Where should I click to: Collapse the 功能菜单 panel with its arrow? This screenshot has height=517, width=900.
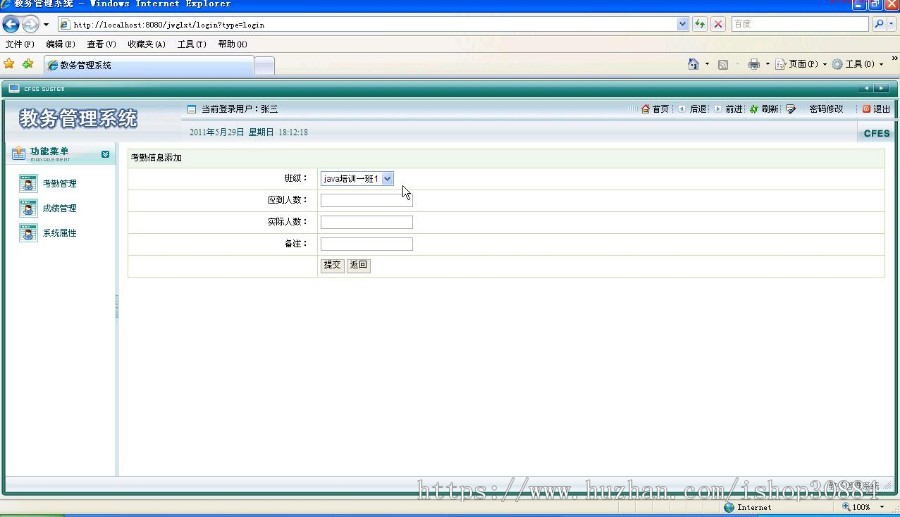click(x=105, y=154)
